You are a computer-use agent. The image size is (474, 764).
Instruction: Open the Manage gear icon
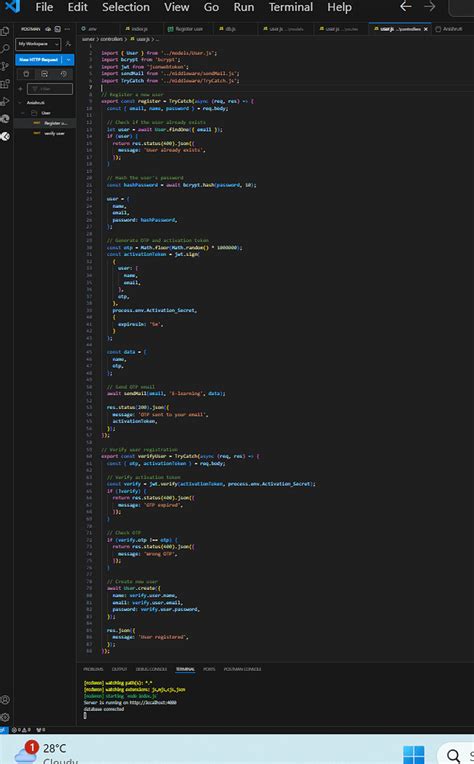[5, 717]
